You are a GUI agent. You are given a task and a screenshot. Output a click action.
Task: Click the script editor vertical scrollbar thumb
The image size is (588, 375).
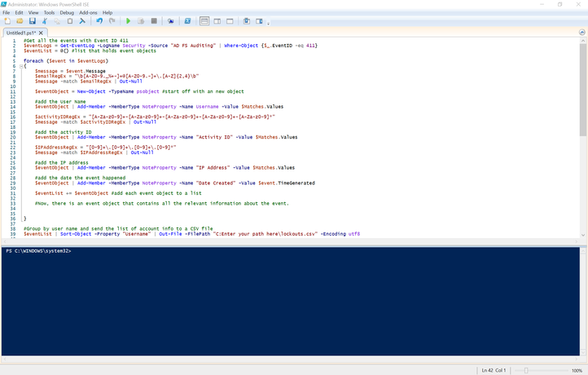[x=583, y=90]
